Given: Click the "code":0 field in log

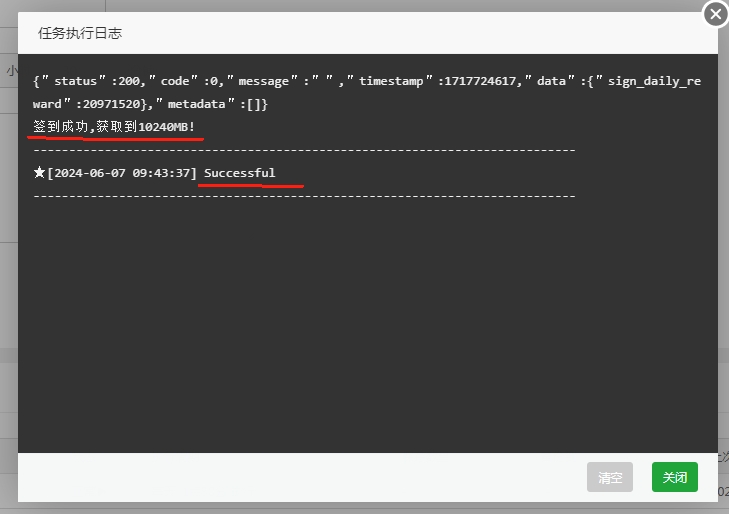Looking at the screenshot, I should (x=187, y=81).
